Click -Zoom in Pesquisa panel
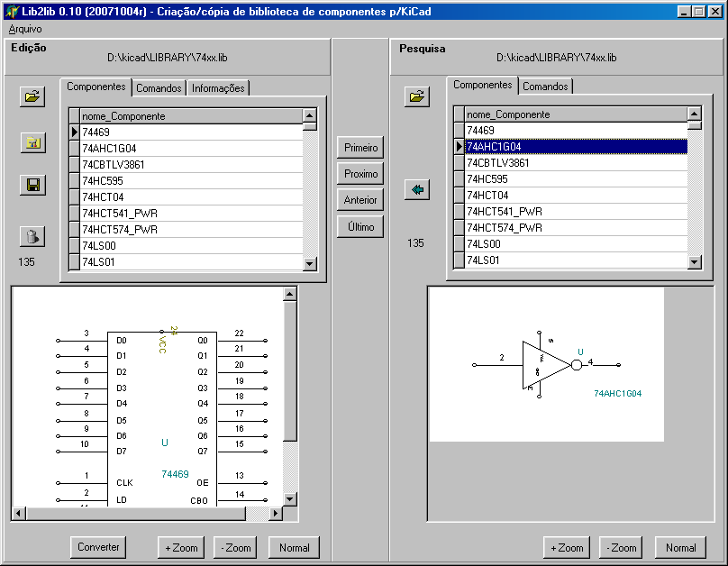This screenshot has height=566, width=728. click(x=622, y=547)
